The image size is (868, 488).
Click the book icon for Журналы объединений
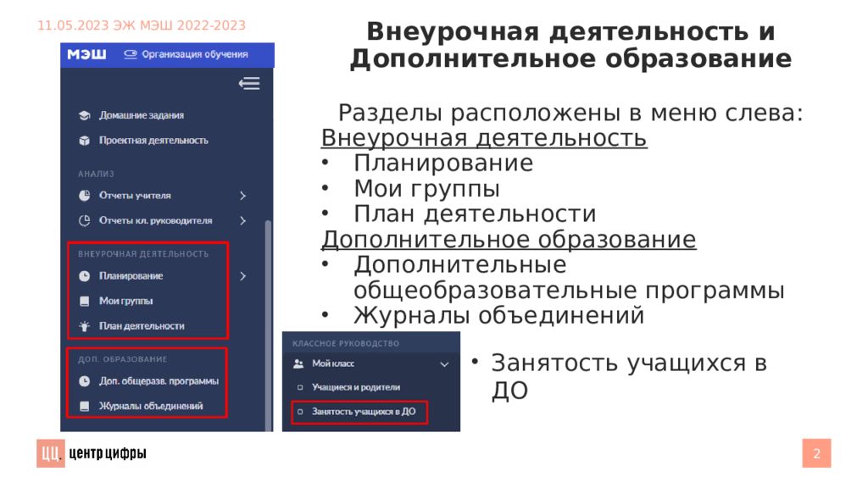(x=84, y=406)
